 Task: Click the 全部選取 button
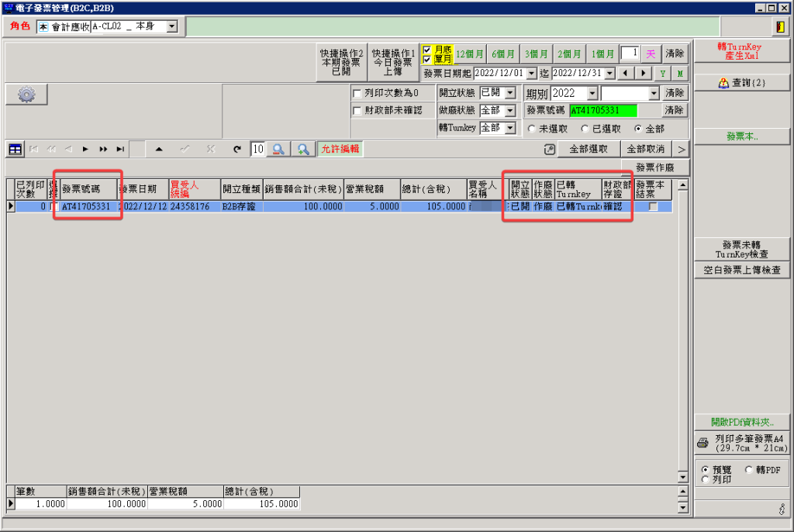click(x=593, y=149)
